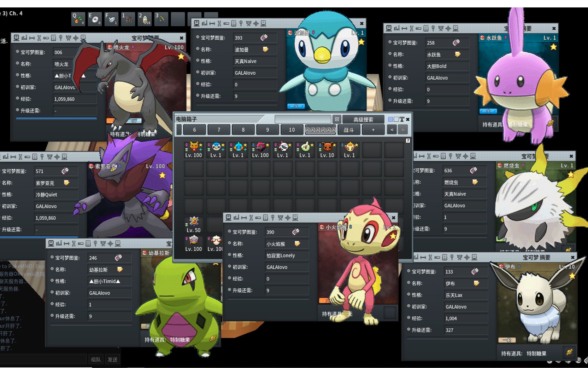The width and height of the screenshot is (588, 368).
Task: Open Pokédex entry icon beside 133 in 伊布 window
Action: pos(475,271)
